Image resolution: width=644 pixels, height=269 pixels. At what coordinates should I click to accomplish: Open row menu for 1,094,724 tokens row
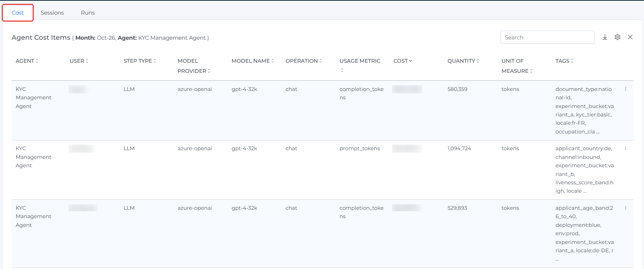point(626,148)
